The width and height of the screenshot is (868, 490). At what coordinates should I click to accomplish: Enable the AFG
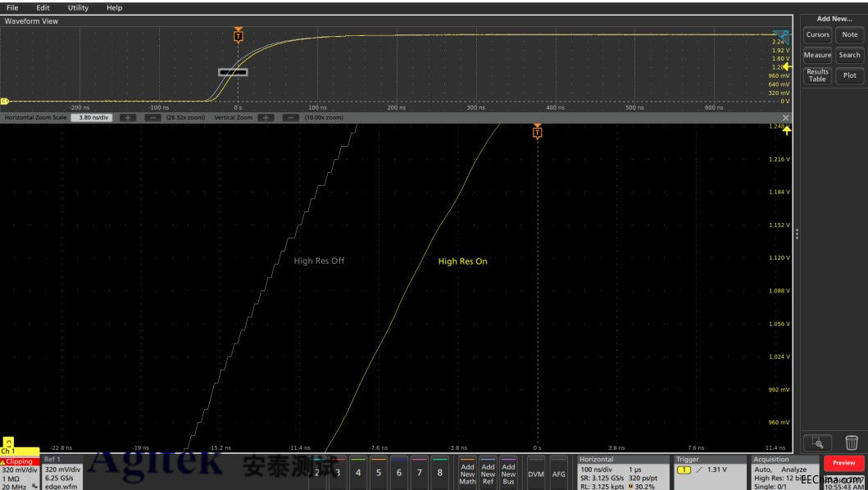click(x=558, y=474)
